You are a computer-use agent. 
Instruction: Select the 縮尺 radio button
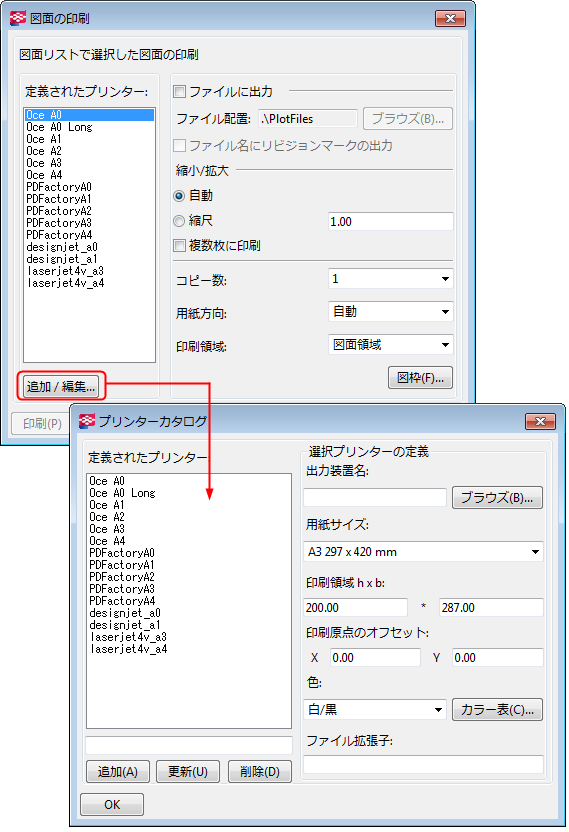pos(179,221)
